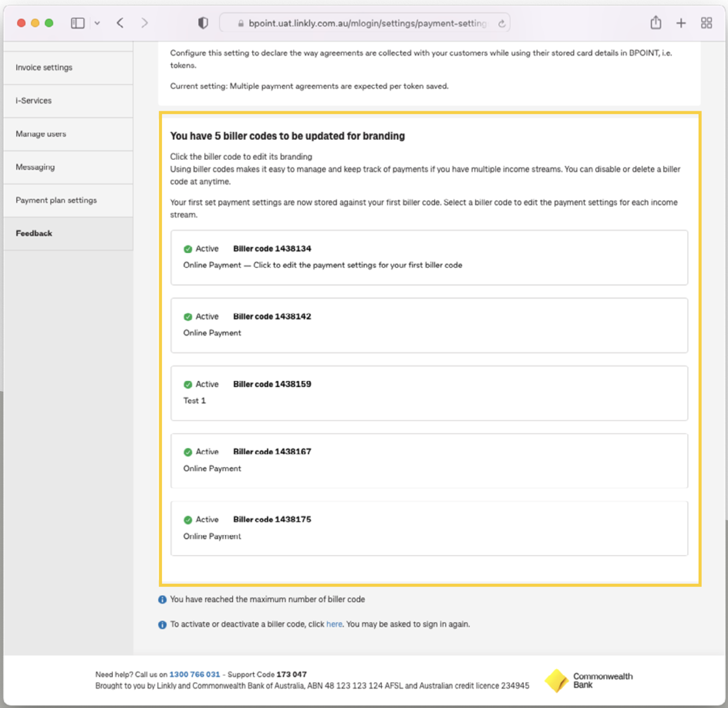Screen dimensions: 728x708
Task: Show tab overview using the grid icon
Action: [707, 22]
